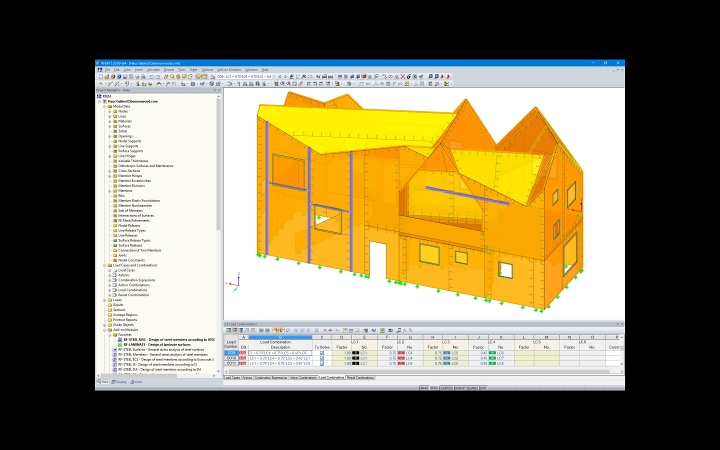Click the table horizontal scrollbar

[419, 371]
